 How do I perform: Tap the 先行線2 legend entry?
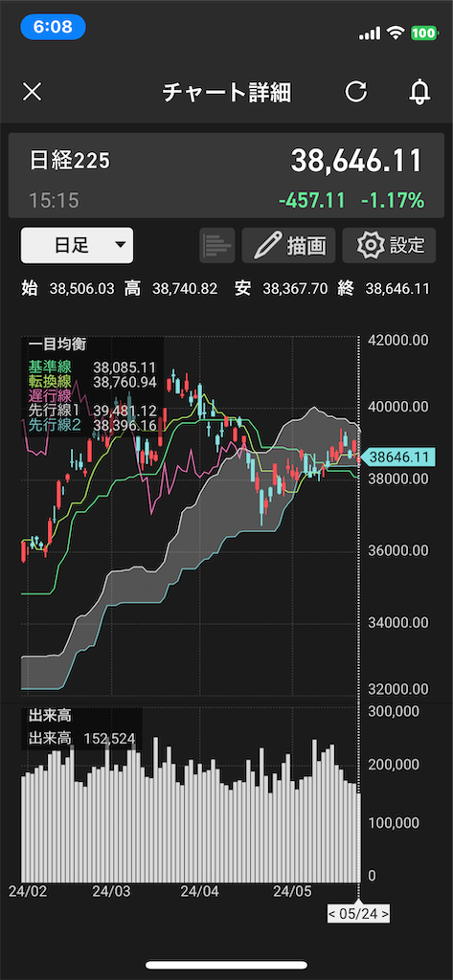click(92, 424)
